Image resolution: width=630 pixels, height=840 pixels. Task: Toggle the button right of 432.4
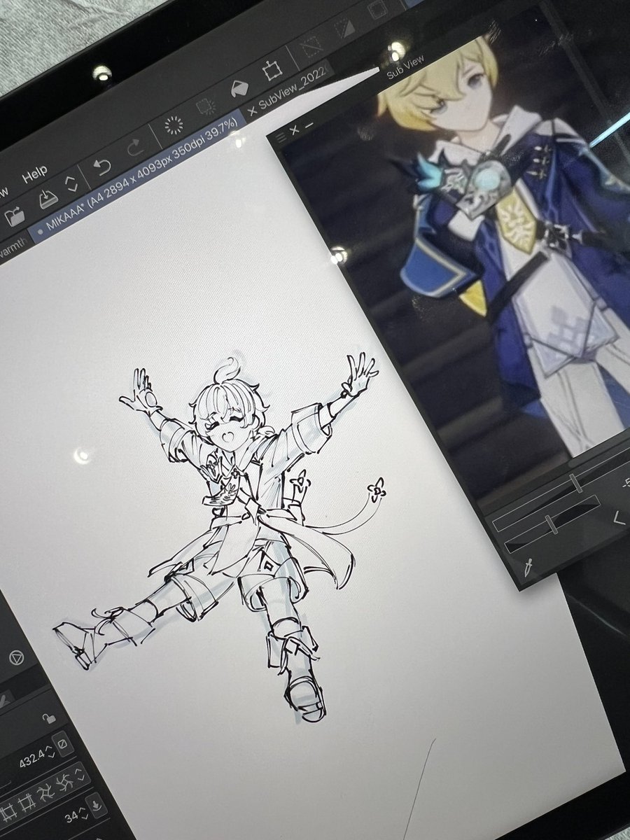(62, 743)
